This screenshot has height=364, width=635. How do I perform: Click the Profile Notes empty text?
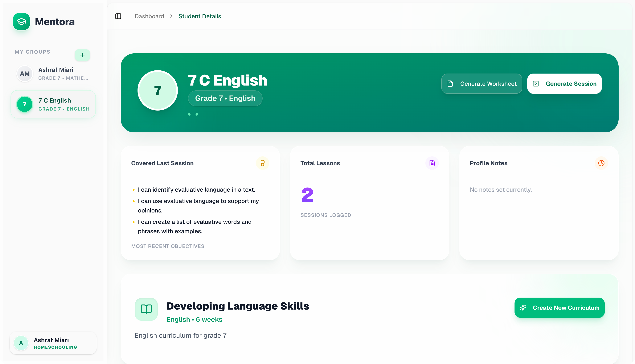(x=501, y=190)
